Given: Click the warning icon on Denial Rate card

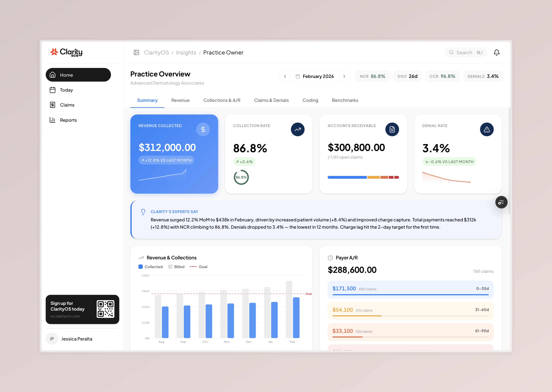Looking at the screenshot, I should click(487, 129).
